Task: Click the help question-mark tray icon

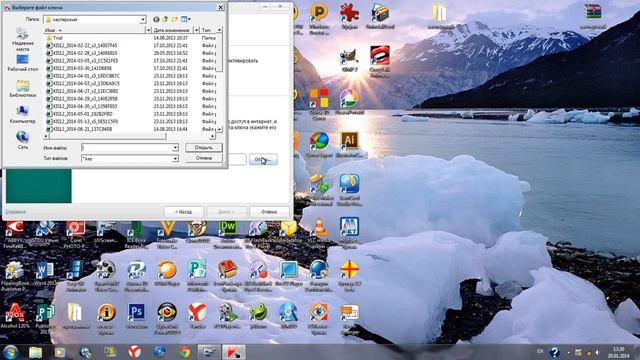Action: click(554, 352)
